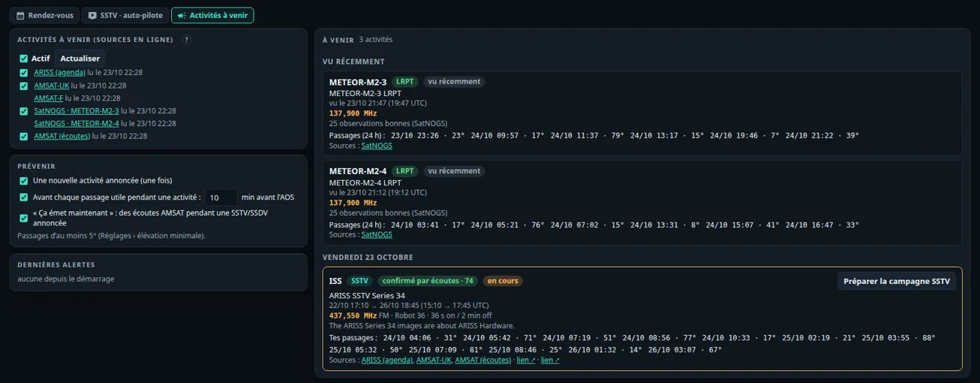Open the AMSAT-F source link
This screenshot has width=980, height=383.
click(x=49, y=98)
